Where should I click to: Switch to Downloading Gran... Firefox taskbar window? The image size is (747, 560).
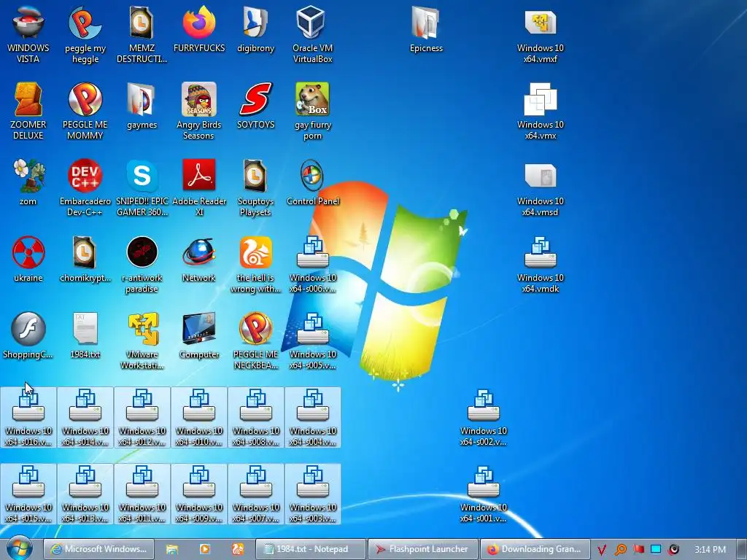coord(535,549)
